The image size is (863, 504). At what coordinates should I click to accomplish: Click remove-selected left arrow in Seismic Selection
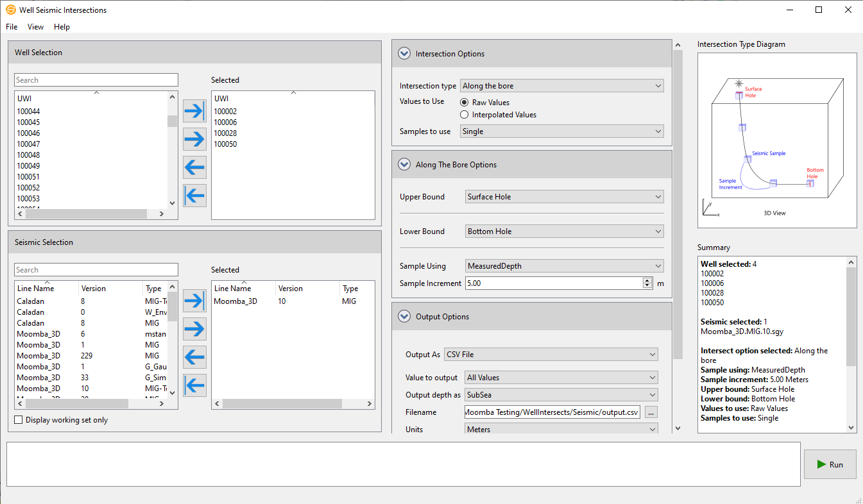point(194,357)
